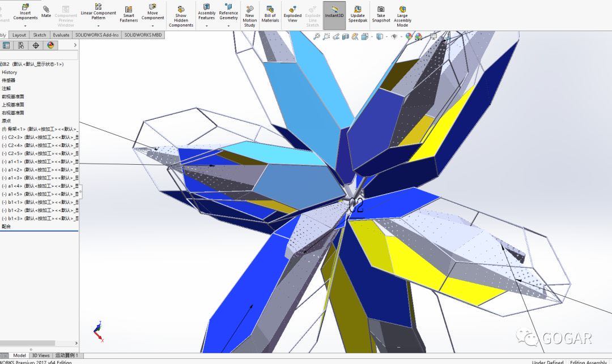Select the History tree item
612x364 pixels.
10,72
